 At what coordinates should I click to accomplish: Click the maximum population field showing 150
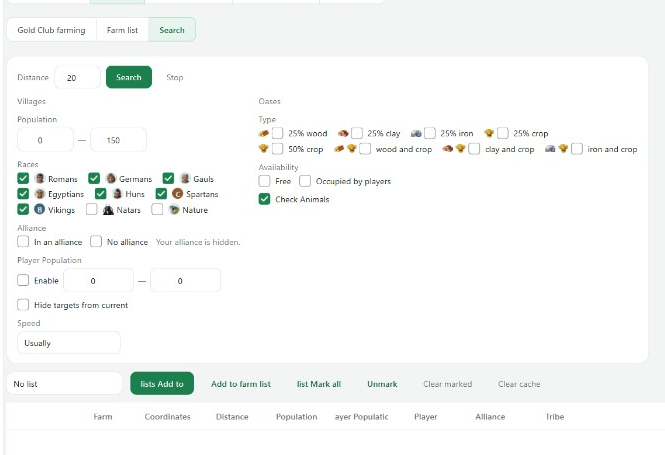[x=118, y=140]
